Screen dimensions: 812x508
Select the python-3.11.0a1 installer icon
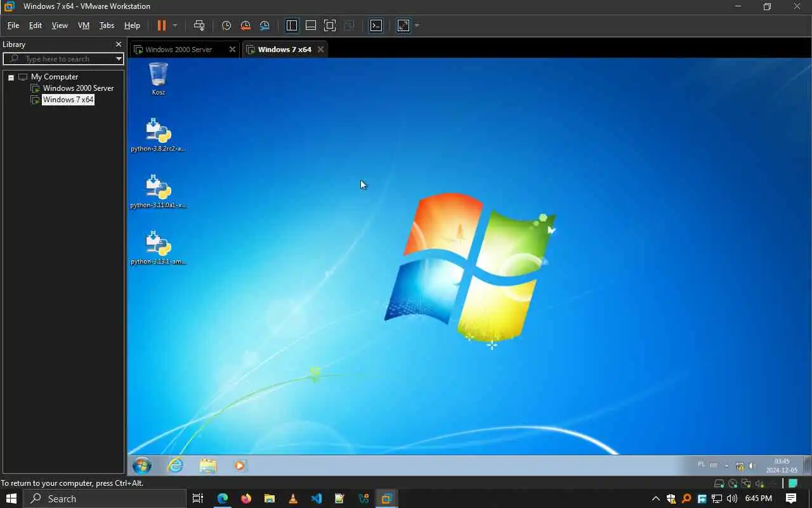(x=159, y=191)
